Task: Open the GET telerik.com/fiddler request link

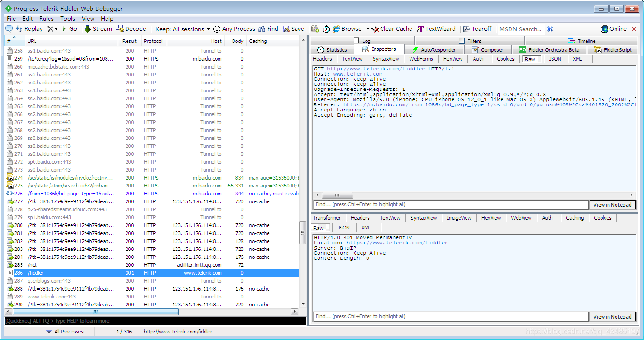Action: (376, 69)
